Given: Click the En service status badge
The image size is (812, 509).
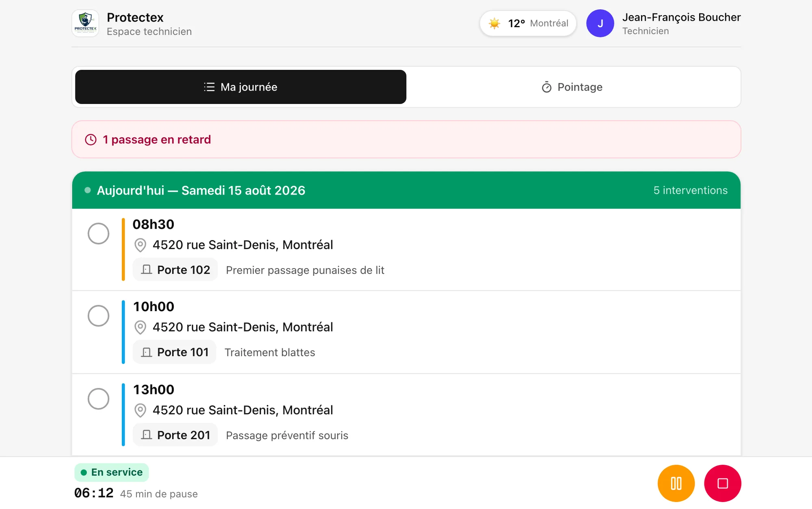Looking at the screenshot, I should 112,472.
